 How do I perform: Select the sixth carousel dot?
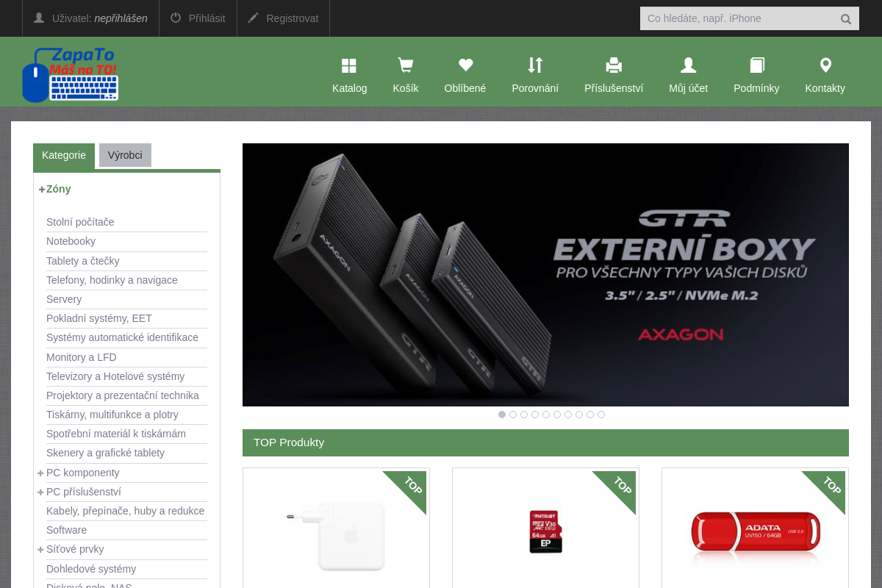557,415
